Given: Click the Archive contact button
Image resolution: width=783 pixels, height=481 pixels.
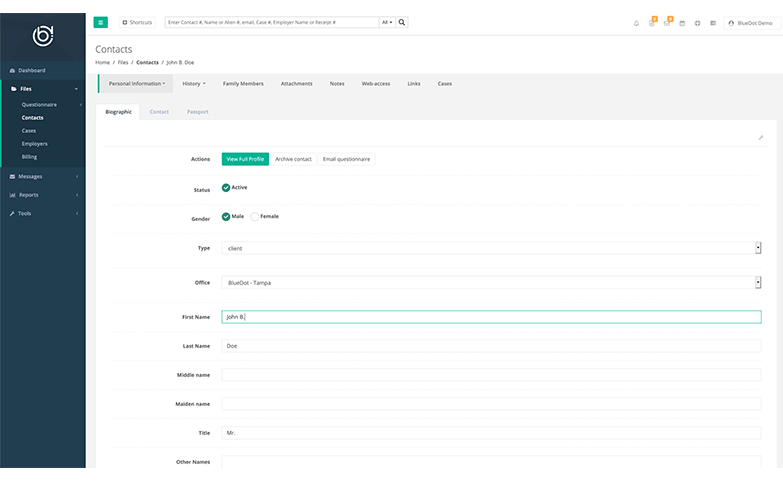Looking at the screenshot, I should click(x=293, y=159).
